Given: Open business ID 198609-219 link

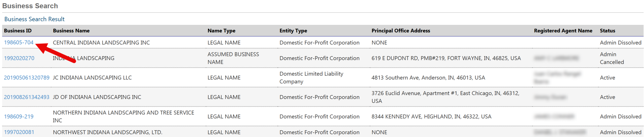Looking at the screenshot, I should 19,116.
